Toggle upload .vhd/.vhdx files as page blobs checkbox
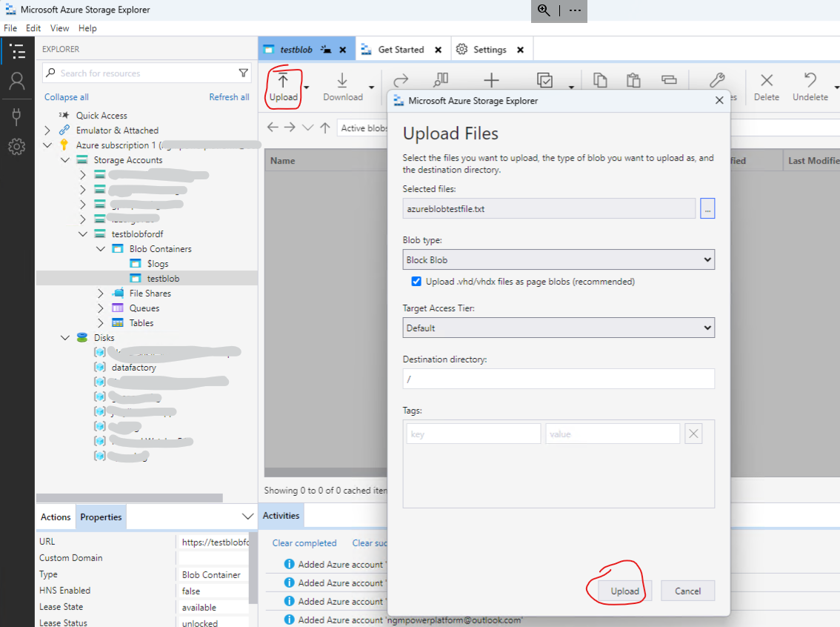The width and height of the screenshot is (840, 627). [x=416, y=282]
